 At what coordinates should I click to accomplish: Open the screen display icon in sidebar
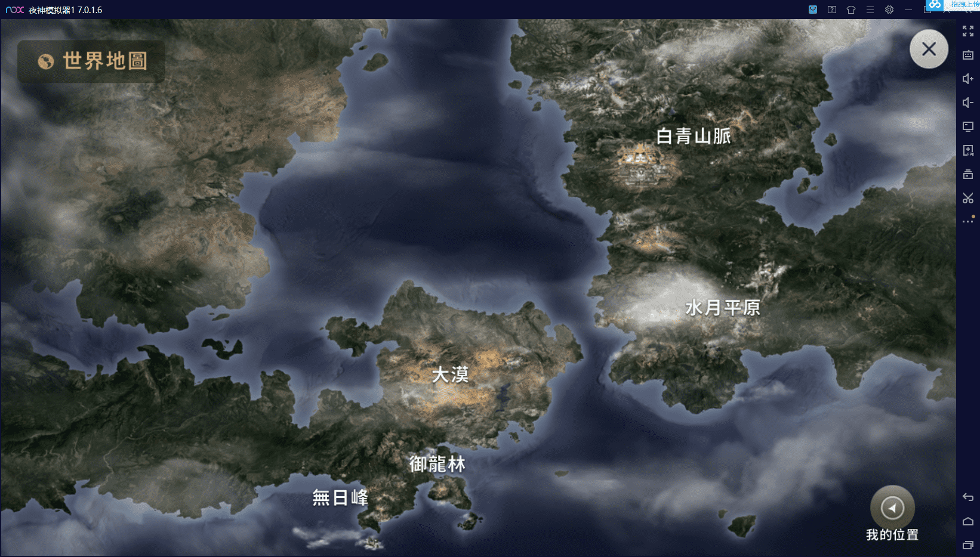pos(968,126)
